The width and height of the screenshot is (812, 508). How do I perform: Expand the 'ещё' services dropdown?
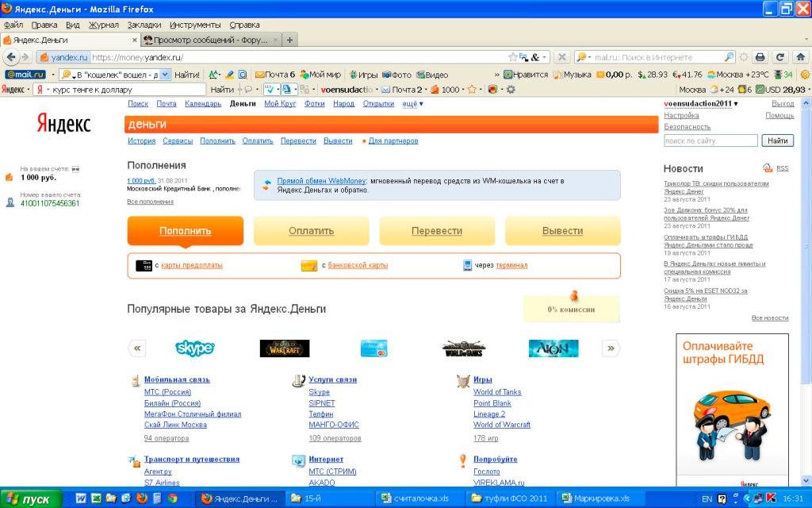tap(412, 104)
